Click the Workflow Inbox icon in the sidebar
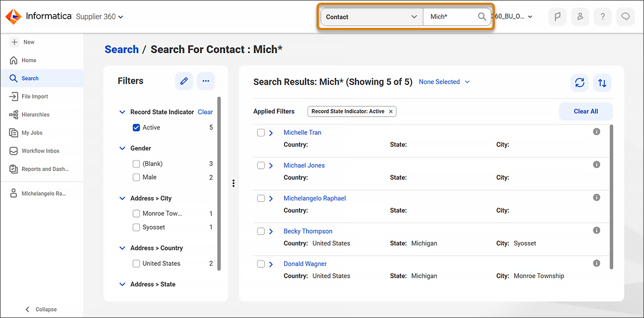The height and width of the screenshot is (318, 644). tap(14, 151)
